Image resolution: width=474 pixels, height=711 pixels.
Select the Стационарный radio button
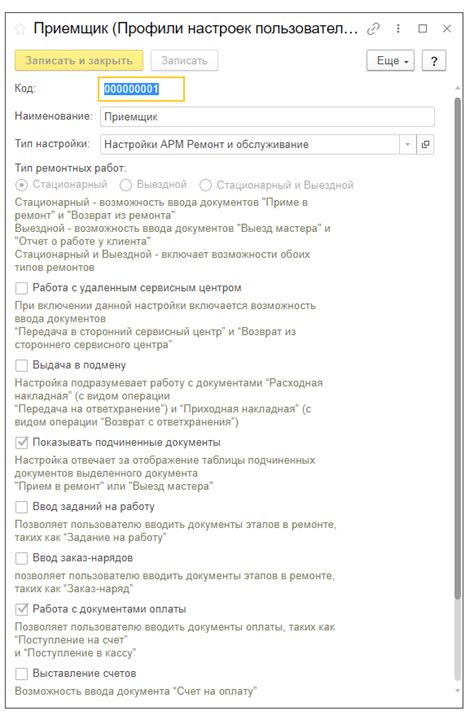[21, 185]
